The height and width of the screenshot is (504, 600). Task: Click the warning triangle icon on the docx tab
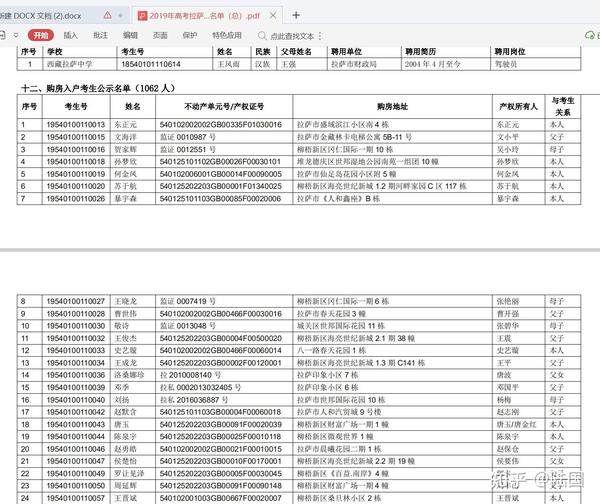click(x=108, y=15)
